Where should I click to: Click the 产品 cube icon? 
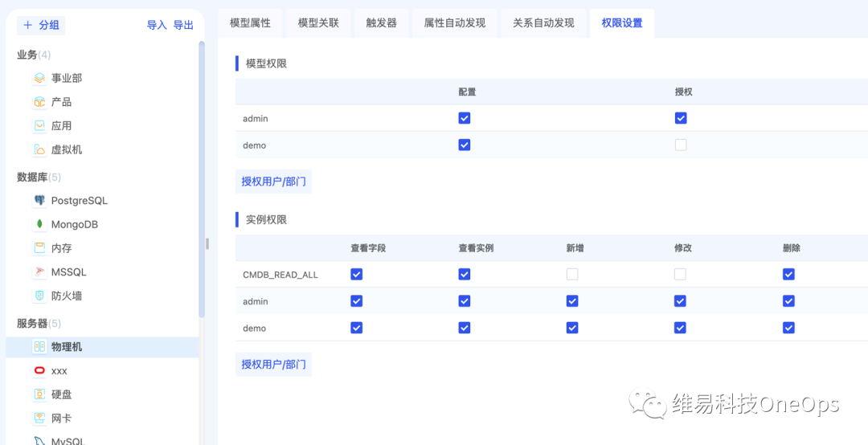39,102
